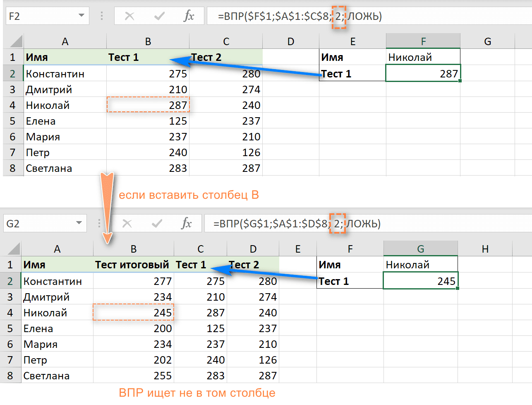Click Select All corner in the lower sheet
The image size is (532, 405).
coord(14,249)
